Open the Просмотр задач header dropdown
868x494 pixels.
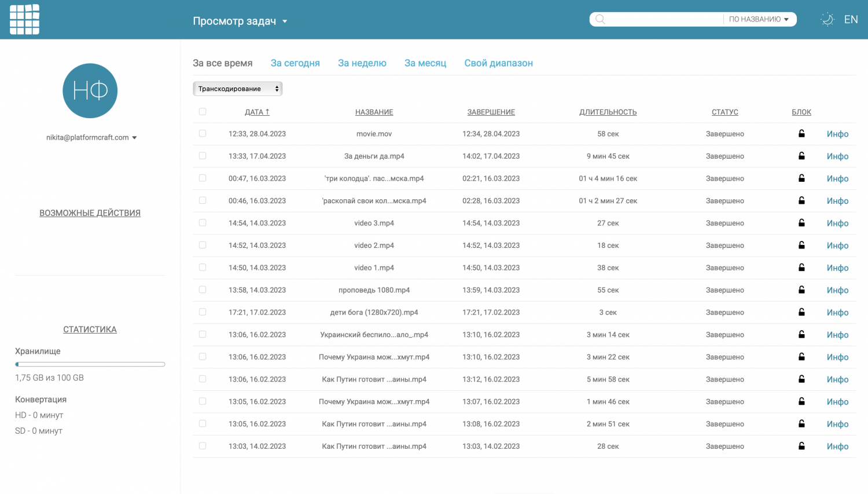click(x=240, y=21)
